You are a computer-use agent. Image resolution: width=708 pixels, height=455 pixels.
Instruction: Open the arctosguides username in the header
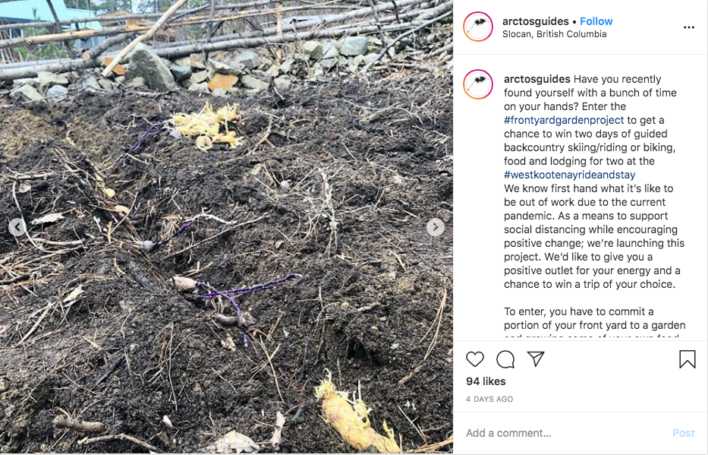535,21
